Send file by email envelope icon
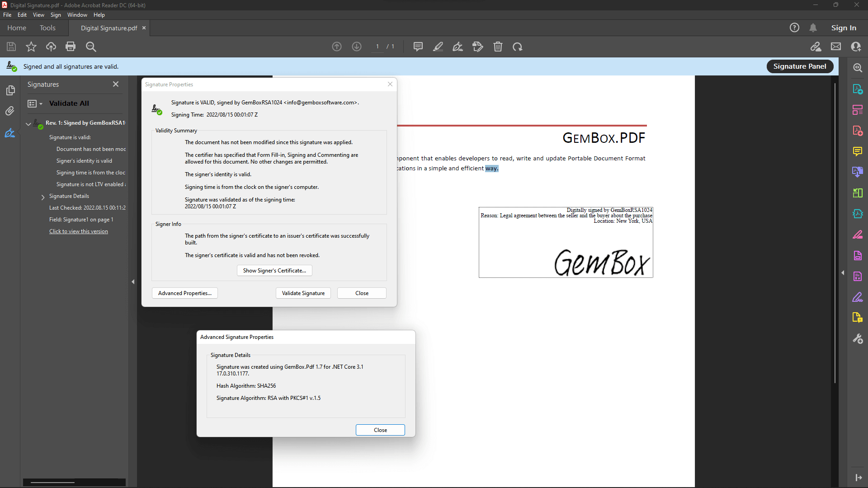Screen dimensions: 868x488 pyautogui.click(x=836, y=47)
